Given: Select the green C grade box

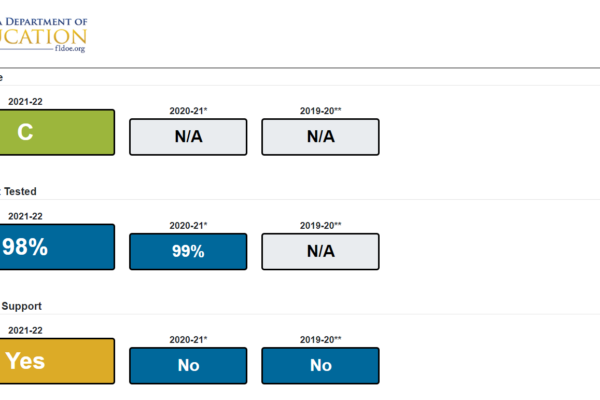Looking at the screenshot, I should 57,132.
